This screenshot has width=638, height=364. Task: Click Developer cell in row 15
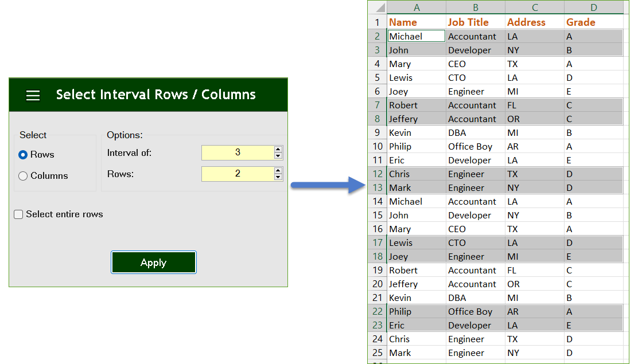(x=475, y=215)
